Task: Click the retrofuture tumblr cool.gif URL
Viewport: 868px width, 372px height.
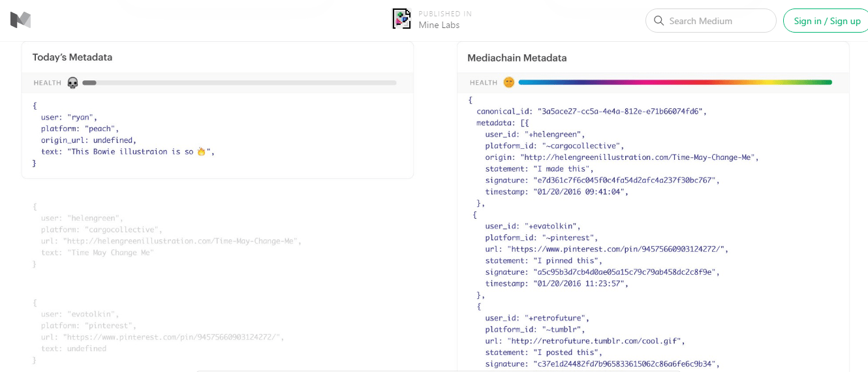Action: pos(595,341)
